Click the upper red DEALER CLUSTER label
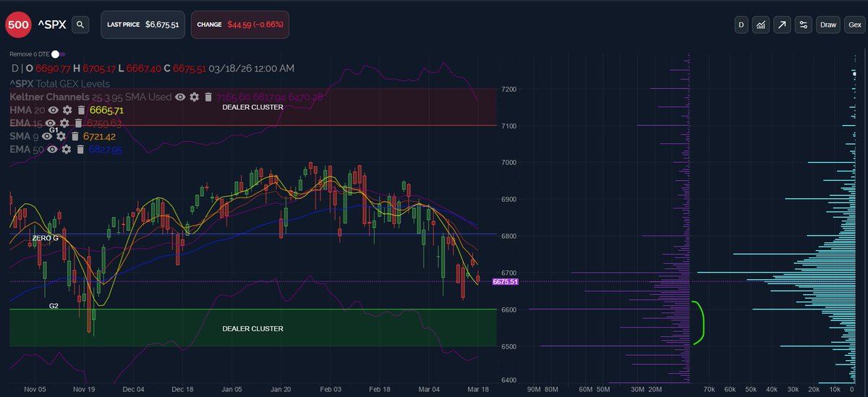The height and width of the screenshot is (397, 868). coord(252,107)
